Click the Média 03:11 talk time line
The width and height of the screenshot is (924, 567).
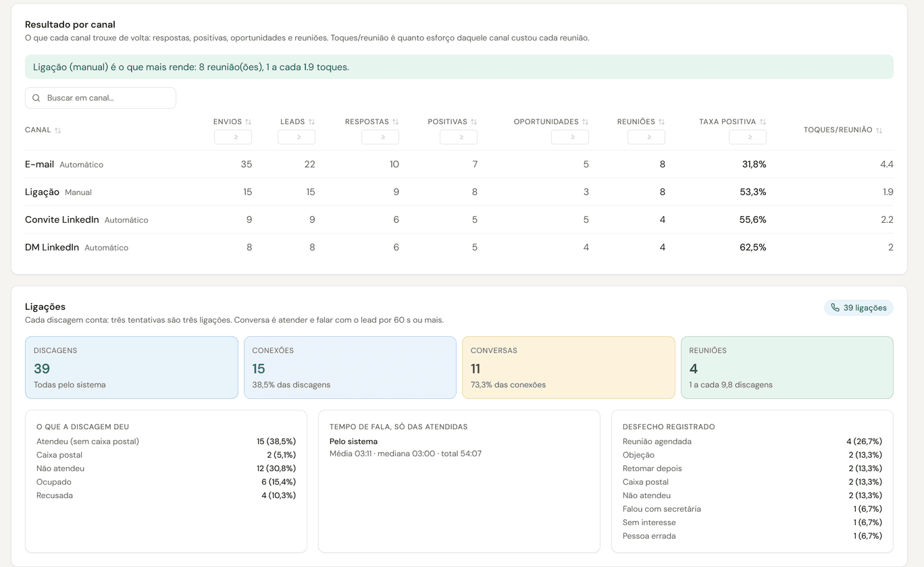405,454
